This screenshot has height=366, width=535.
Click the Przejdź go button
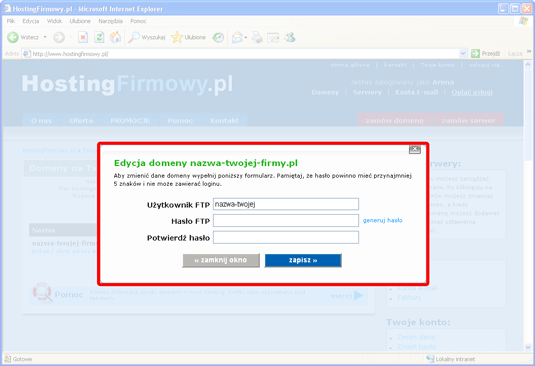486,54
